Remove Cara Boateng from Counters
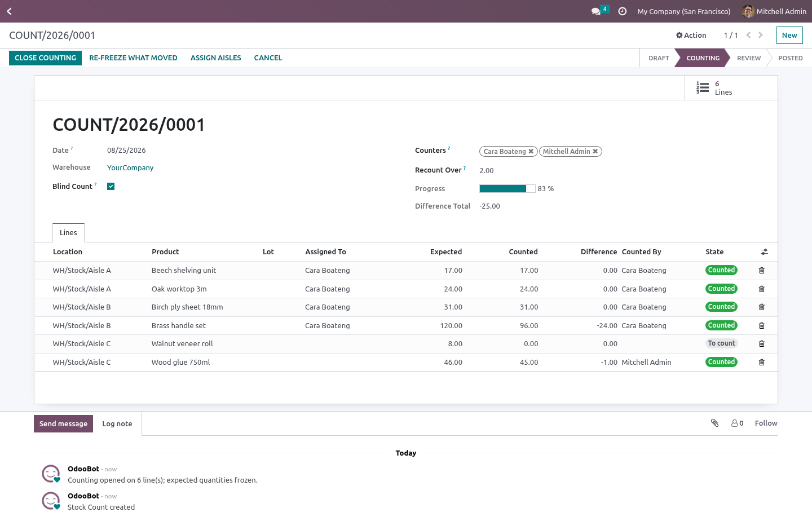This screenshot has width=812, height=530. [531, 151]
